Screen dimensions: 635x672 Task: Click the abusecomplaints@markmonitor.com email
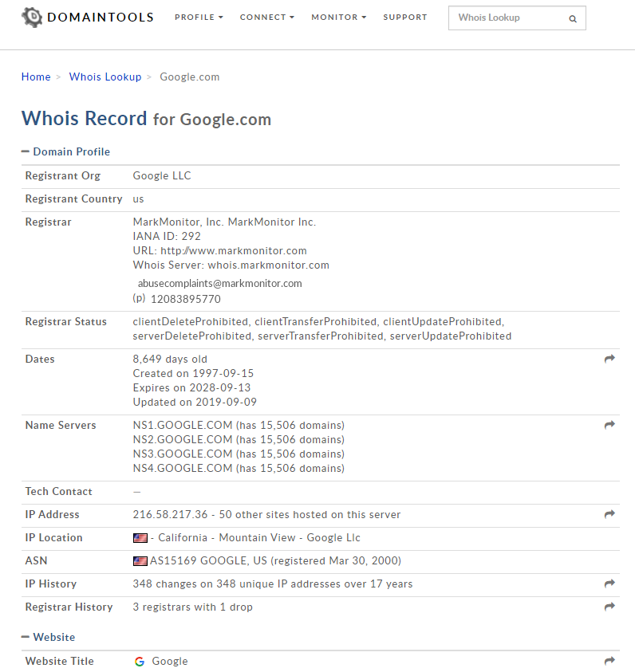[x=219, y=283]
